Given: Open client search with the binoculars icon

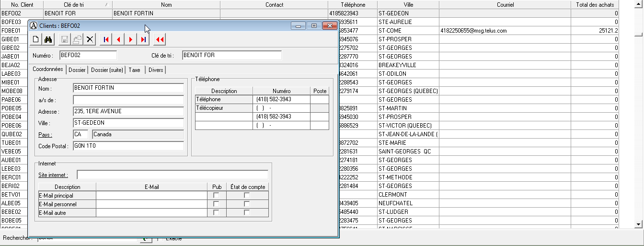Looking at the screenshot, I should point(48,39).
